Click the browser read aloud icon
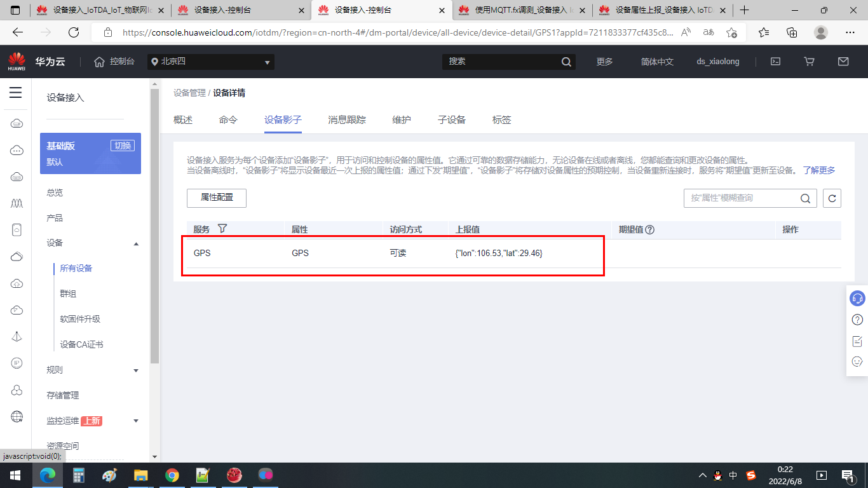This screenshot has width=868, height=488. click(686, 32)
